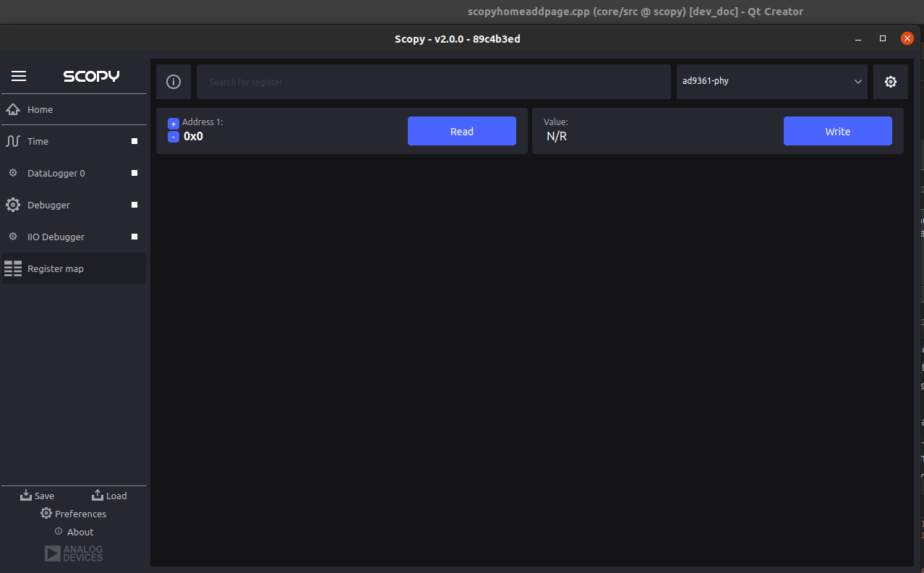The image size is (924, 573).
Task: Toggle the IIO Debugger run square
Action: click(134, 237)
